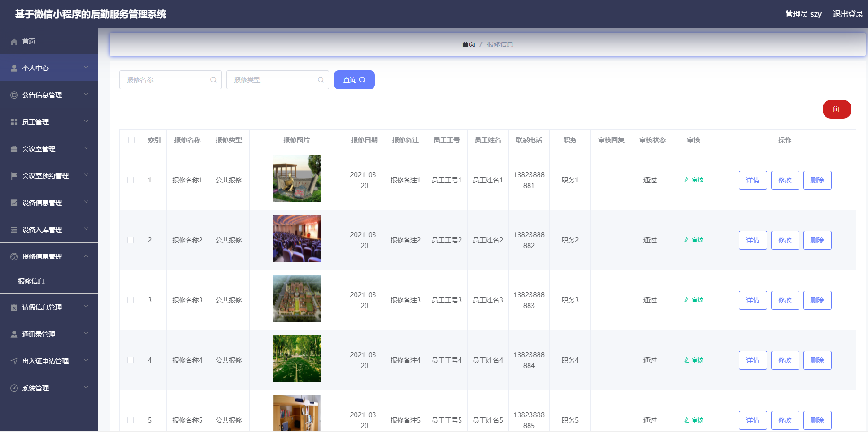Open the repair image thumbnail in row 1

pyautogui.click(x=297, y=179)
